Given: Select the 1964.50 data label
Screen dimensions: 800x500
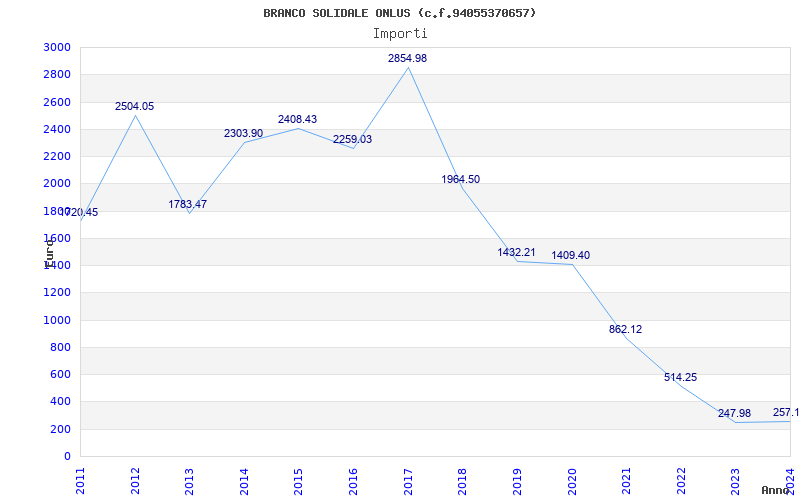Looking at the screenshot, I should pos(461,179).
